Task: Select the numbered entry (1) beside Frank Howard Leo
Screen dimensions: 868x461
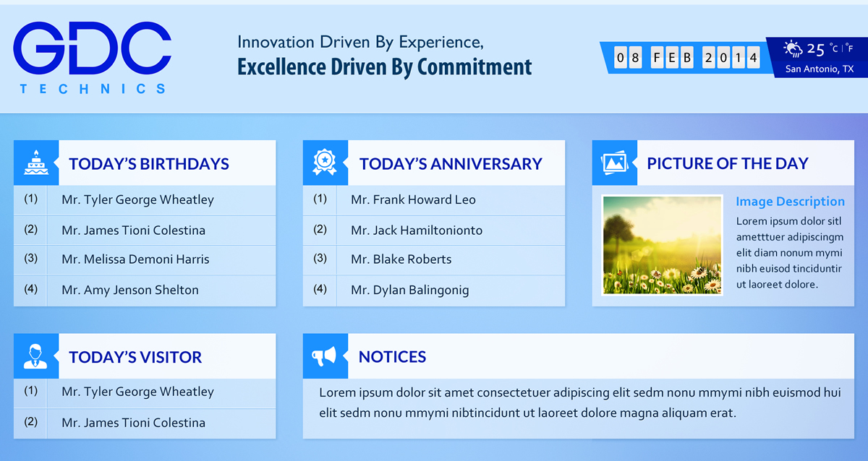Action: point(320,199)
